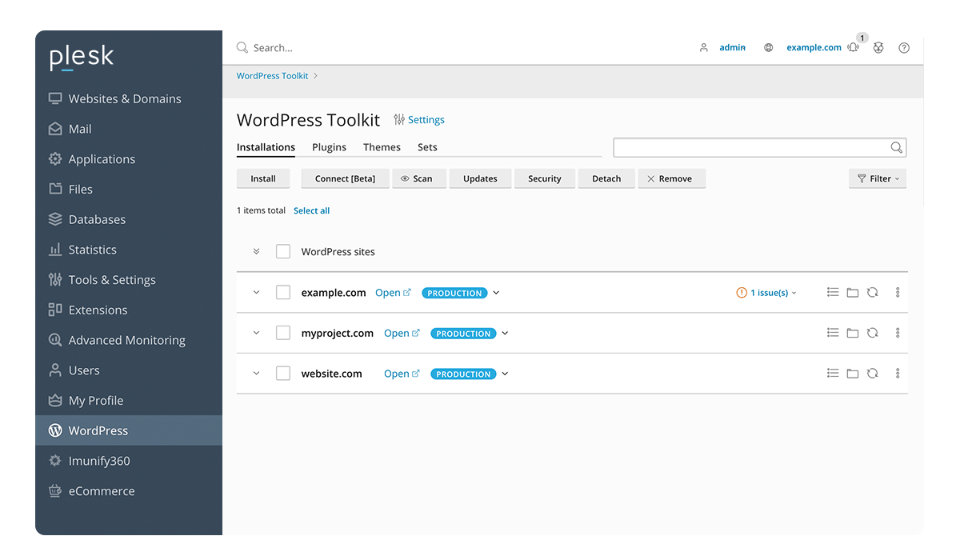Image resolution: width=960 pixels, height=560 pixels.
Task: Open the kebab menu for example.com
Action: tap(897, 292)
